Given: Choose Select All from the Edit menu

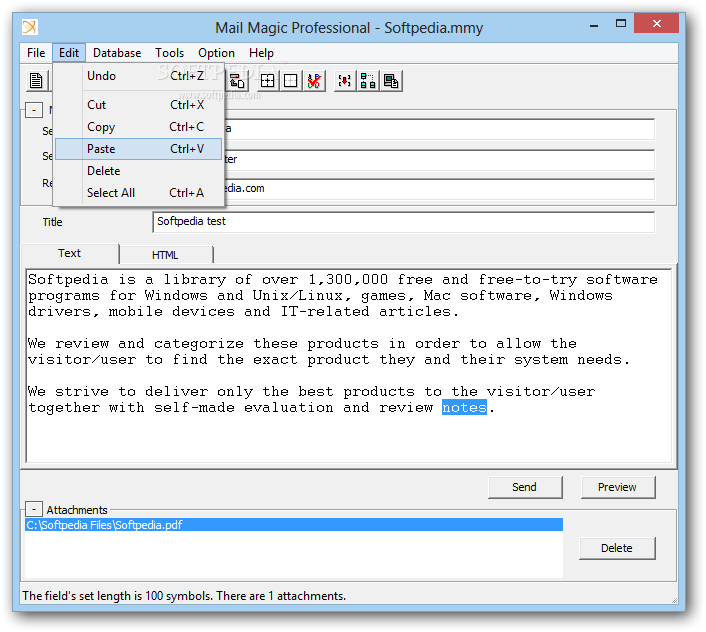Looking at the screenshot, I should click(139, 193).
